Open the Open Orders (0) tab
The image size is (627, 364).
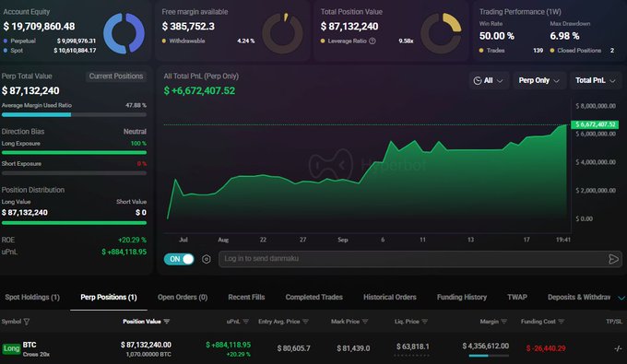(x=183, y=297)
